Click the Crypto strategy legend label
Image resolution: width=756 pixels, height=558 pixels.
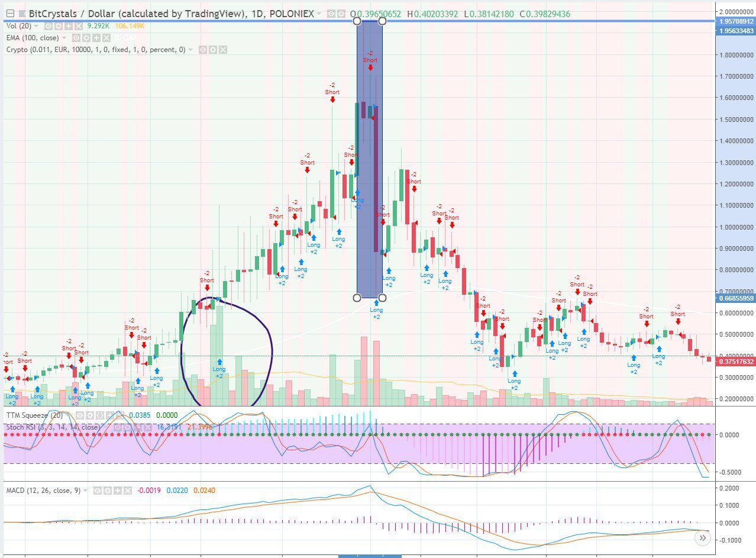click(x=96, y=50)
